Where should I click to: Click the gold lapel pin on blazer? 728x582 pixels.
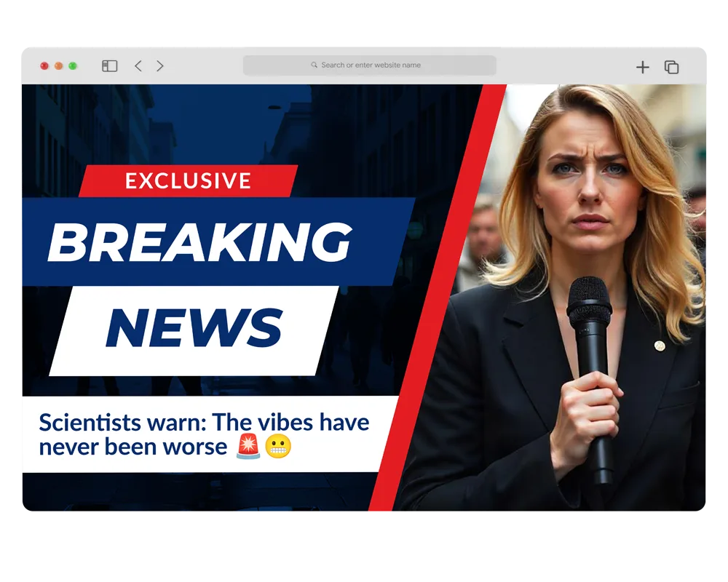pos(660,346)
